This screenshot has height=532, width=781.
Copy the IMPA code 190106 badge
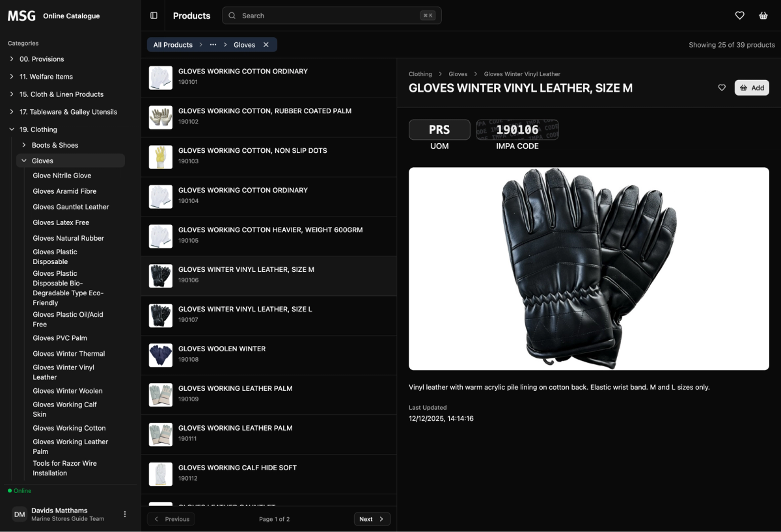tap(517, 129)
